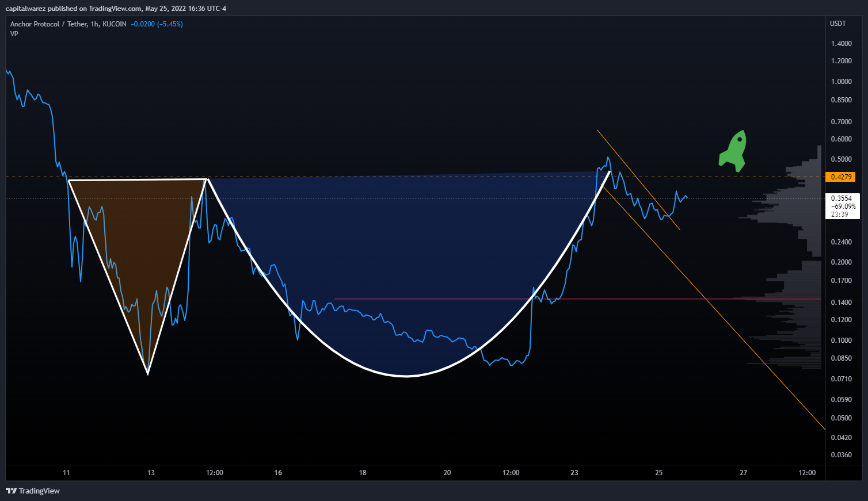Viewport: 868px width, 501px height.
Task: Click the 0.0710 price axis label
Action: coord(842,379)
